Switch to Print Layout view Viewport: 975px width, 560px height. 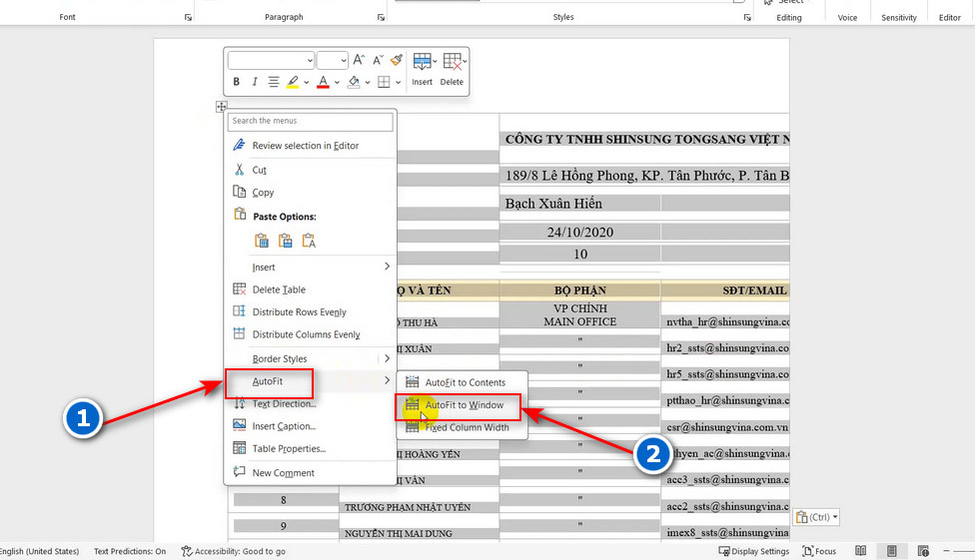892,551
